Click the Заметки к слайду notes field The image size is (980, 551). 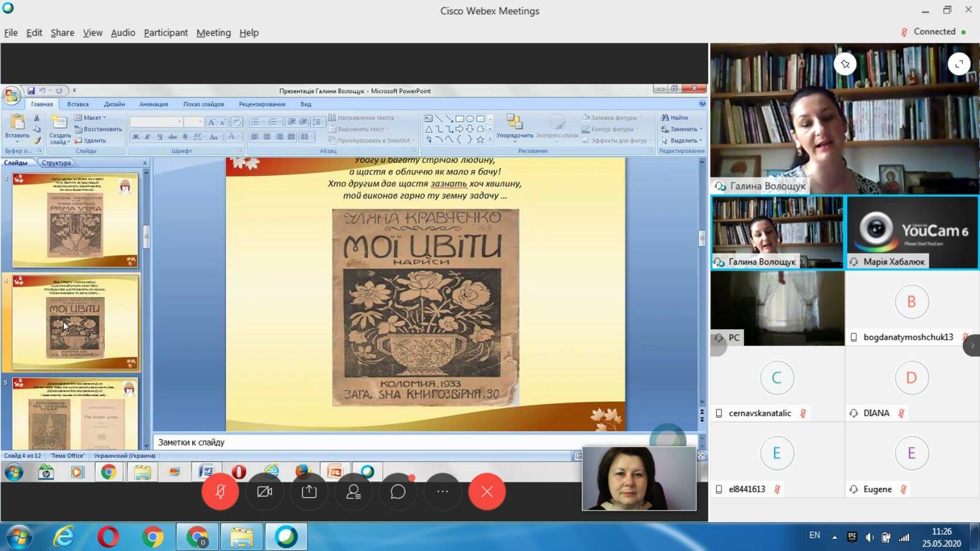click(x=425, y=442)
